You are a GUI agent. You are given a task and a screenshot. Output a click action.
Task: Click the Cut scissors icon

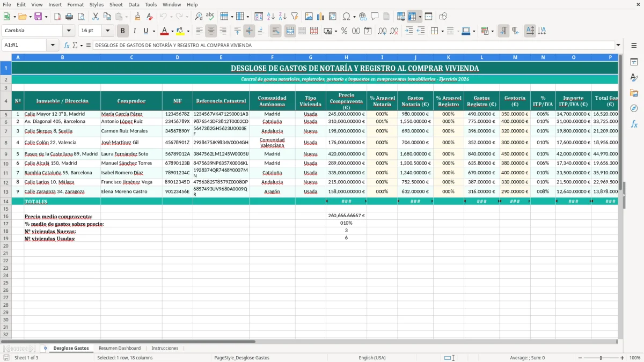point(96,17)
